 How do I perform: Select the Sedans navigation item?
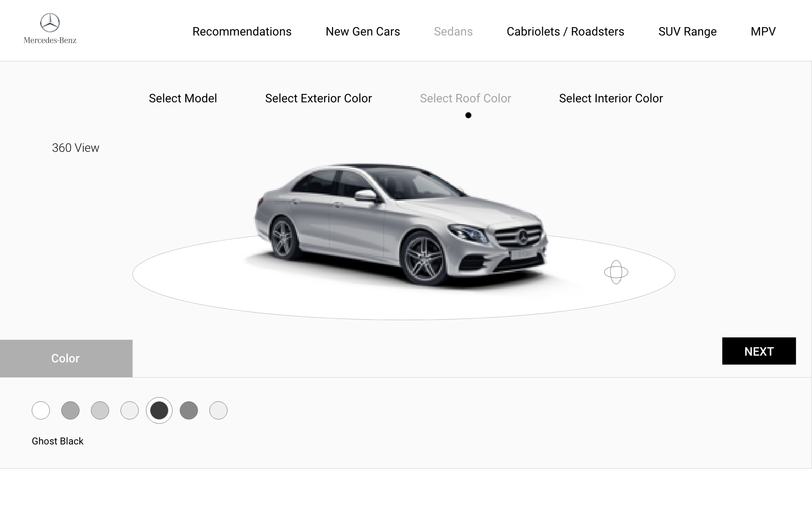(453, 32)
